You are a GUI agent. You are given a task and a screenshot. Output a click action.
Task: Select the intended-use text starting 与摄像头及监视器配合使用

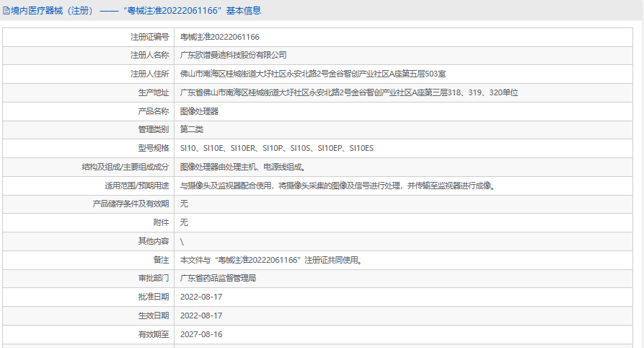(339, 186)
